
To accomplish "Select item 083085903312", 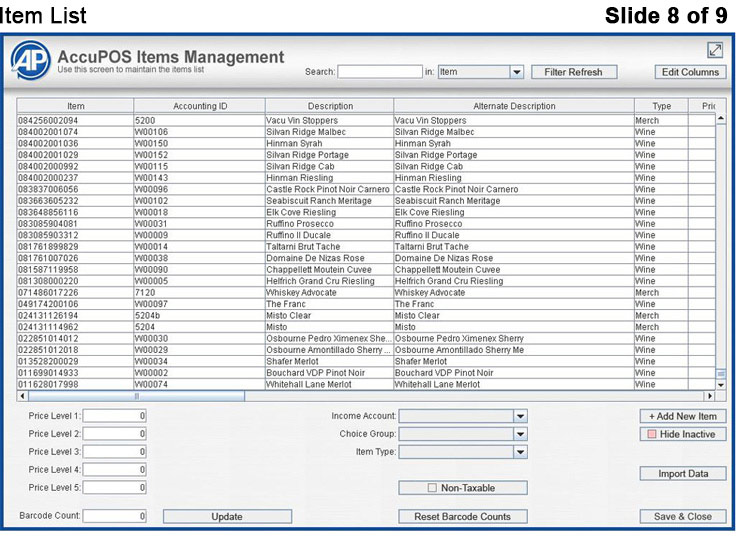I will [x=75, y=235].
